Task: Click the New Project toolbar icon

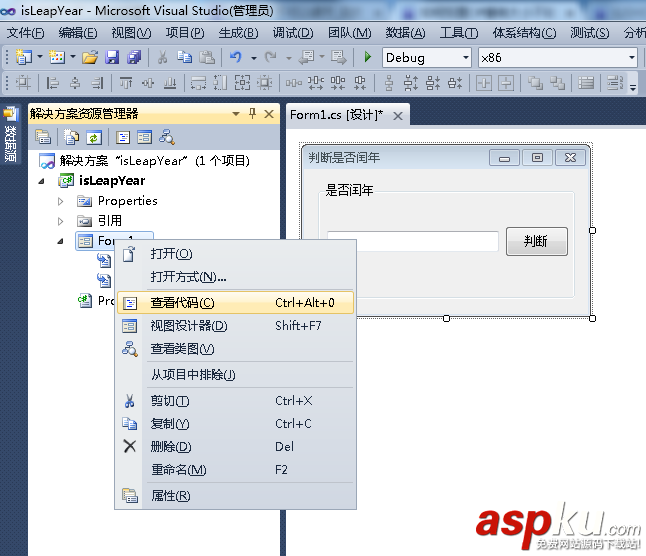Action: 23,57
